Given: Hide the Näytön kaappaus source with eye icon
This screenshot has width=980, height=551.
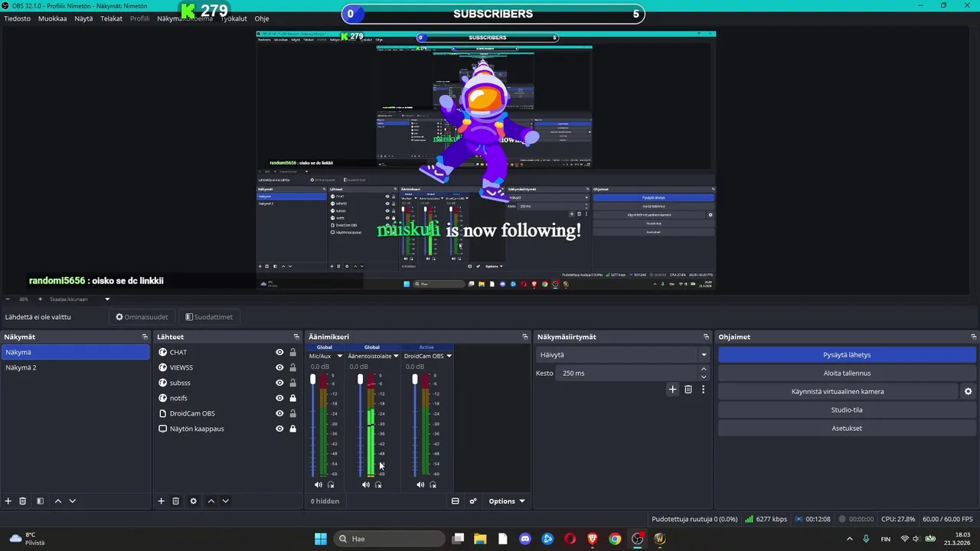Looking at the screenshot, I should (279, 429).
